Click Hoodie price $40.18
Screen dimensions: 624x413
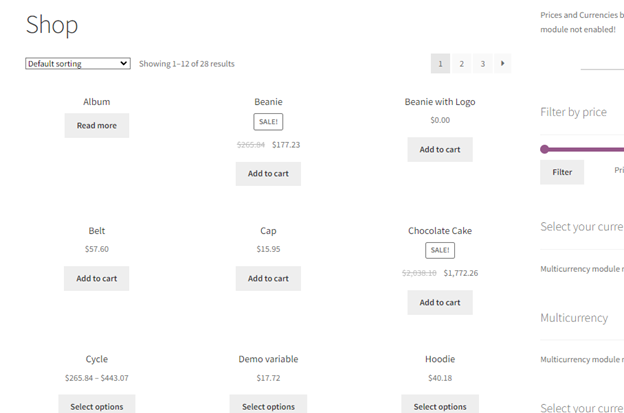pyautogui.click(x=440, y=378)
